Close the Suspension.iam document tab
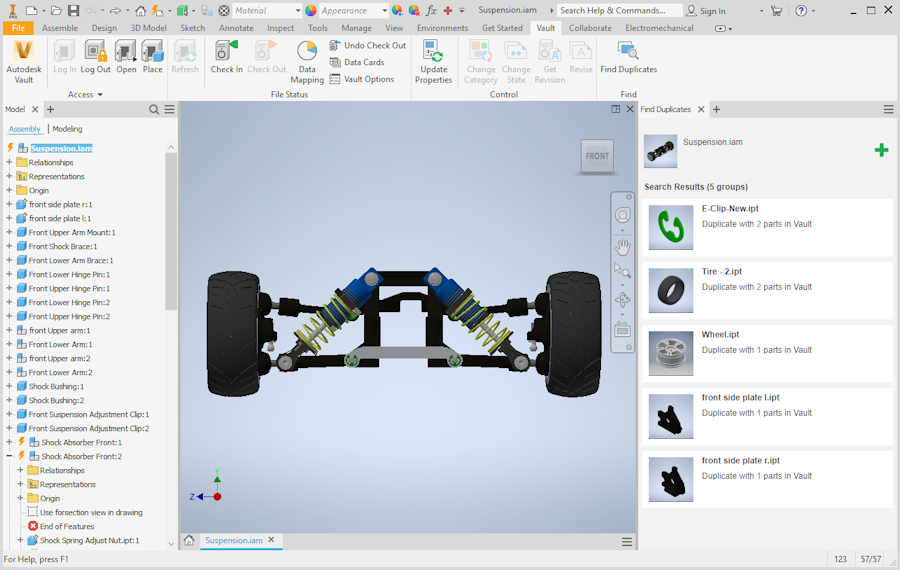Viewport: 900px width, 570px height. click(271, 540)
